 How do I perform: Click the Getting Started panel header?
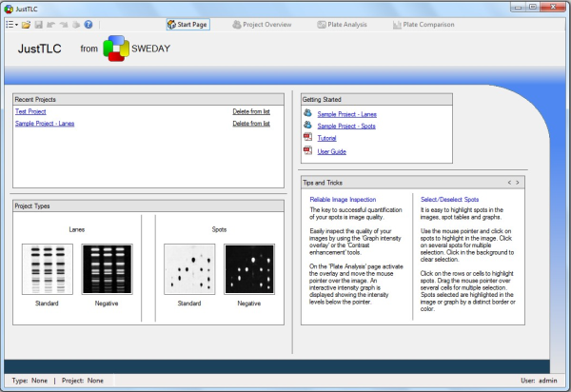(377, 99)
